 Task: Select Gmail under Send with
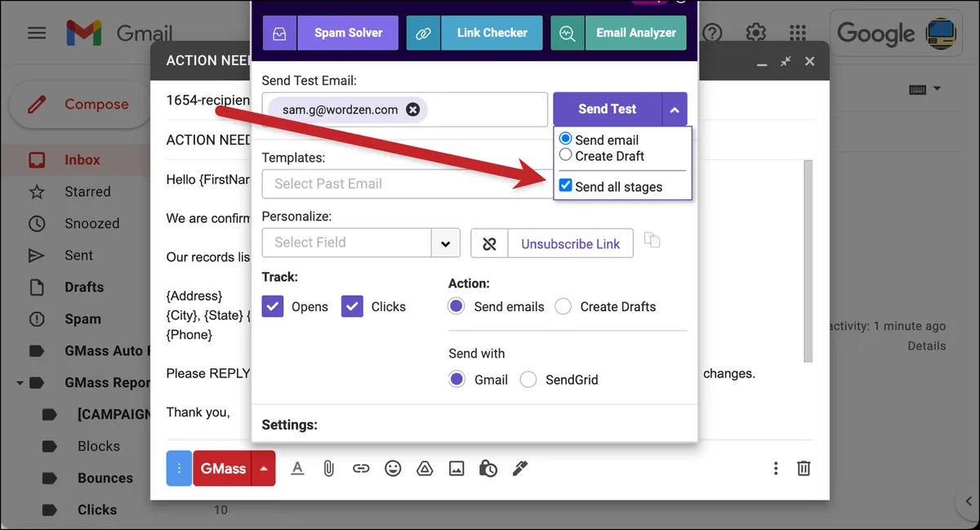[x=457, y=380]
